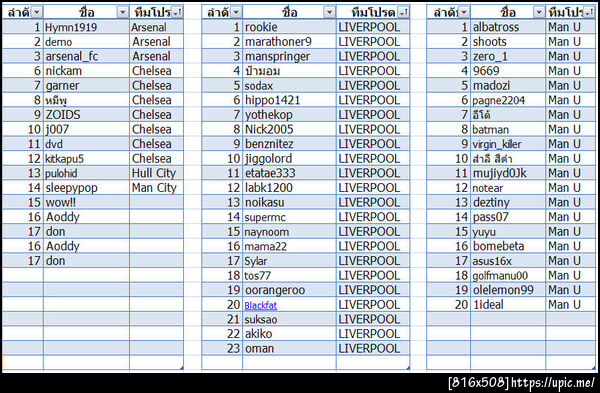Select the oorangeroo cell
The height and width of the screenshot is (393, 600).
(289, 290)
